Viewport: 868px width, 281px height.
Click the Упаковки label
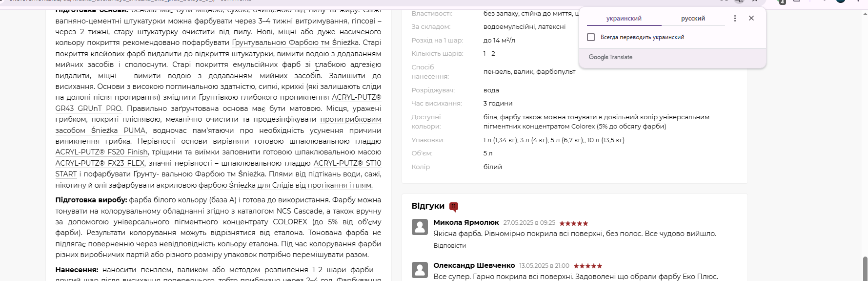pos(428,140)
